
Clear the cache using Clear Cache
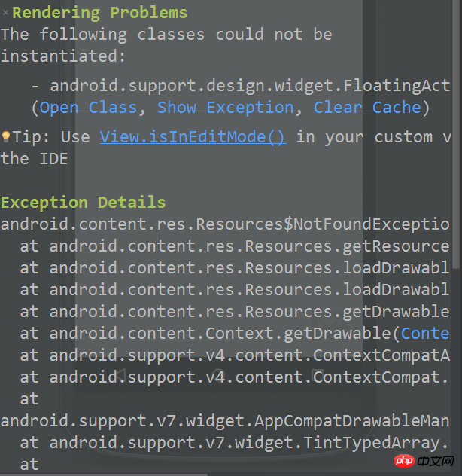pos(366,108)
